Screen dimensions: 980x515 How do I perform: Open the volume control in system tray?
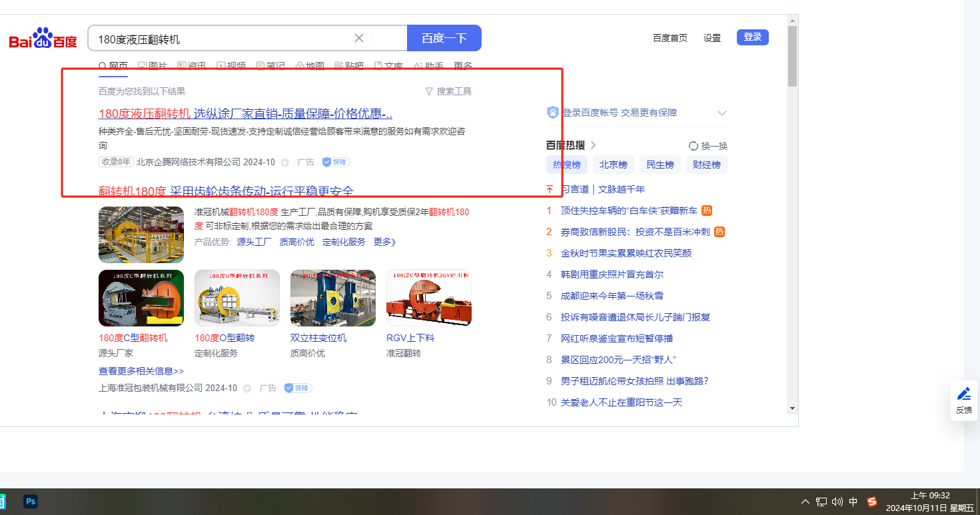(x=837, y=502)
